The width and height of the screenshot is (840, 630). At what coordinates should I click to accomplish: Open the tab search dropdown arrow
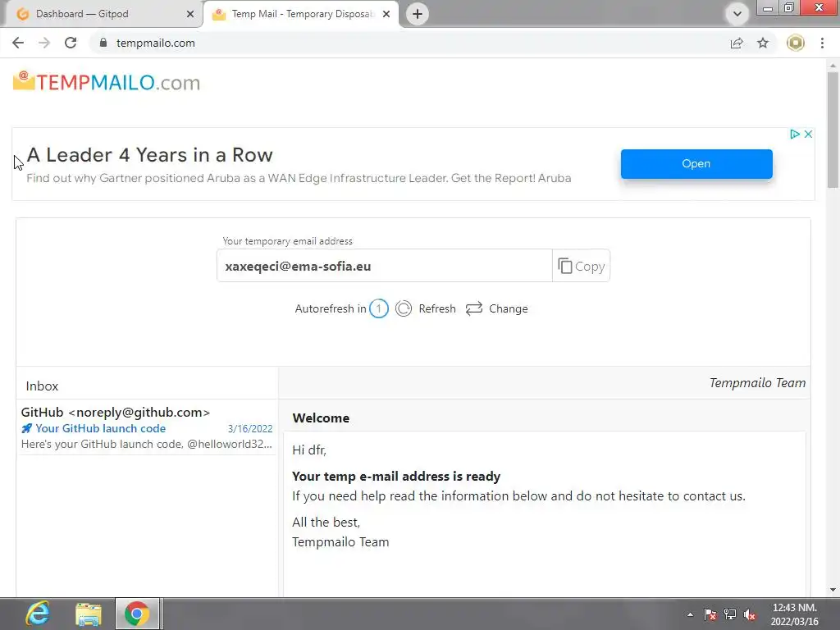(737, 14)
